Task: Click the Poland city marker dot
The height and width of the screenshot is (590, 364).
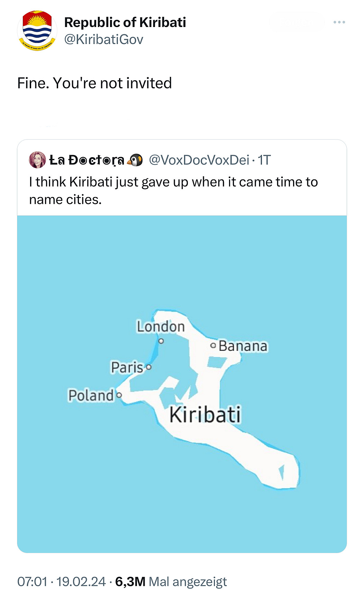Action: [x=119, y=395]
